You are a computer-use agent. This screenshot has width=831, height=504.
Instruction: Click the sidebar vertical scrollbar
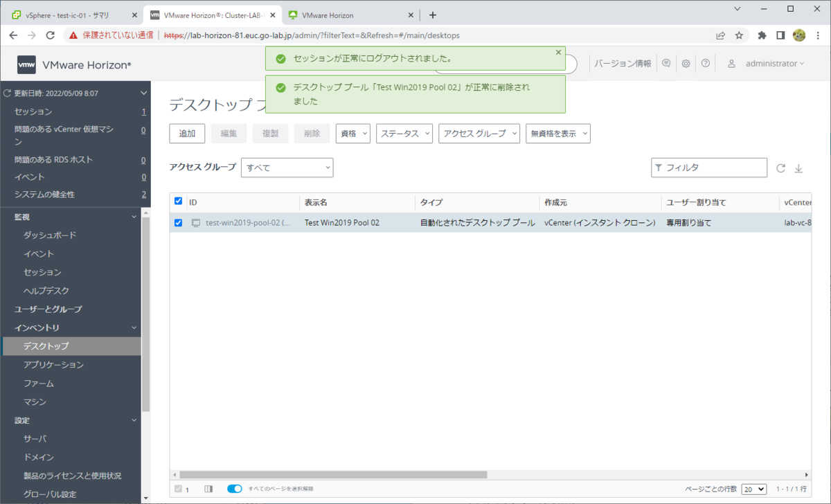click(145, 315)
